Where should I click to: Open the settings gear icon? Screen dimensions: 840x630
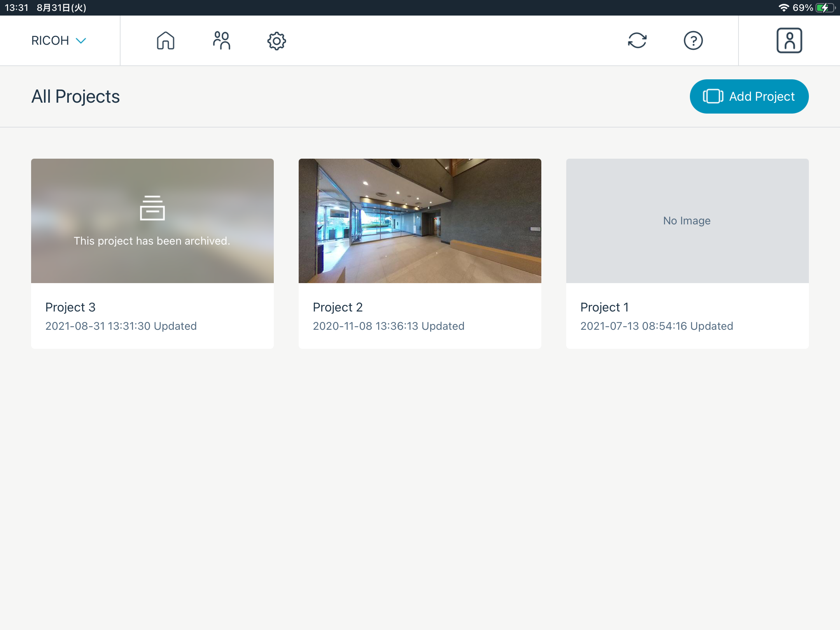(276, 41)
